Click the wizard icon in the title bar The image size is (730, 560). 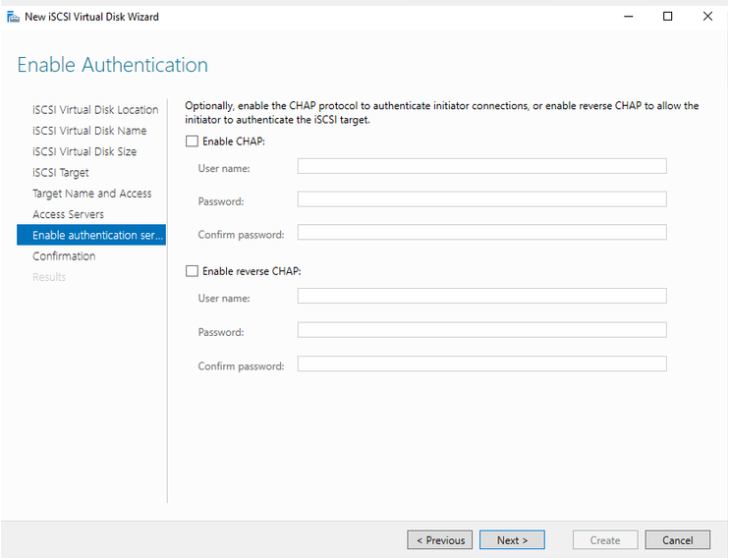[12, 17]
